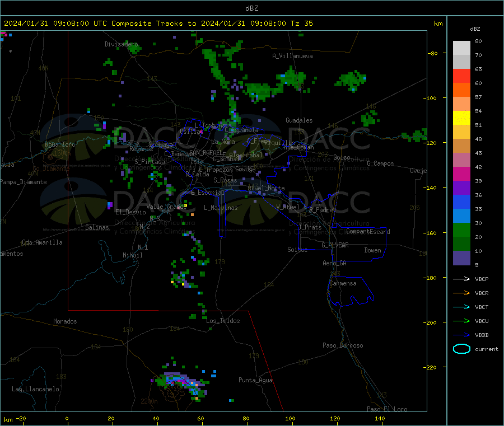Viewport: 504px width, 426px height.
Task: Click the orange VBCR arrow in legend
Action: pos(461,293)
